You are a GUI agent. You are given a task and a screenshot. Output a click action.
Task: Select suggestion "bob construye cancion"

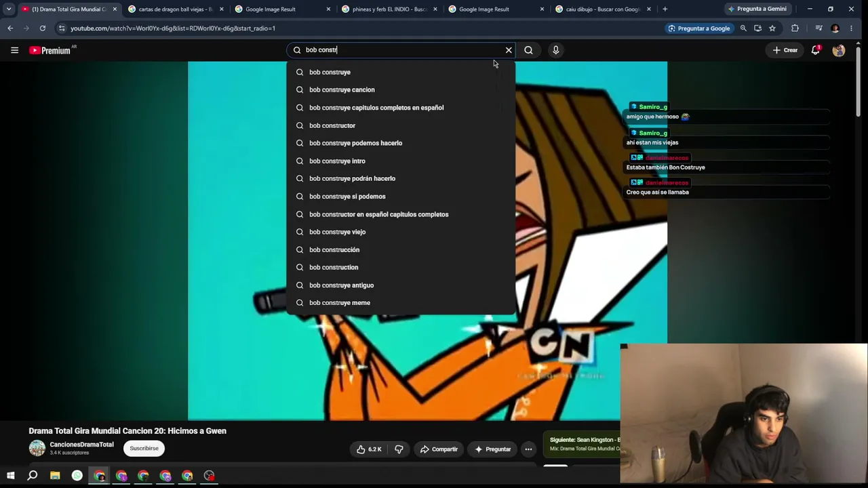[401, 89]
